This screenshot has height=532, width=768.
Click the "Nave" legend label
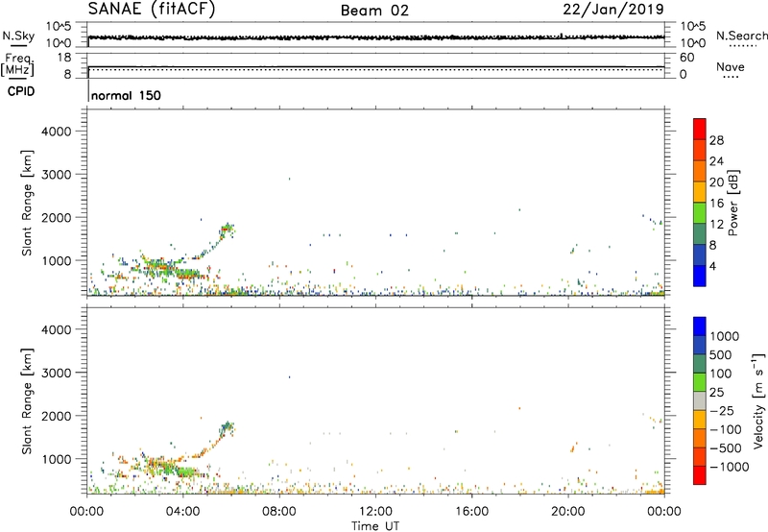[x=731, y=66]
